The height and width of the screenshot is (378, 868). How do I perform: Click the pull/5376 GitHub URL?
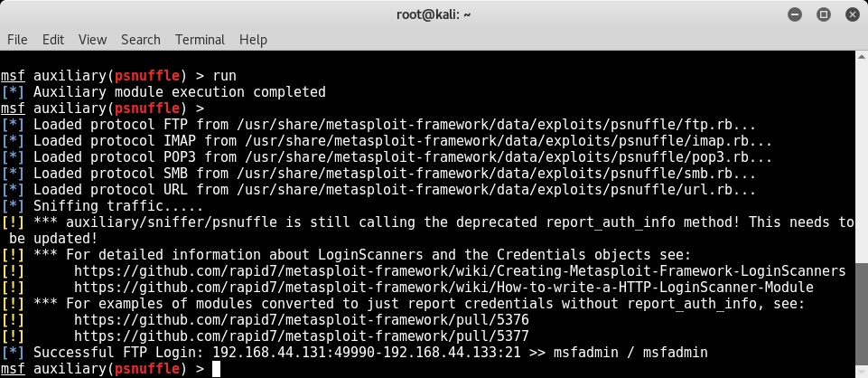pyautogui.click(x=301, y=320)
